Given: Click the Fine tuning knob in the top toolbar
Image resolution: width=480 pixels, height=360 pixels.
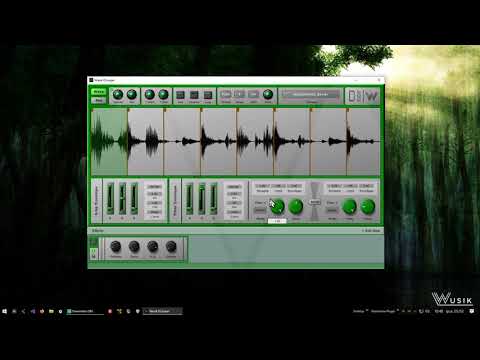Looking at the screenshot, I should tap(163, 94).
